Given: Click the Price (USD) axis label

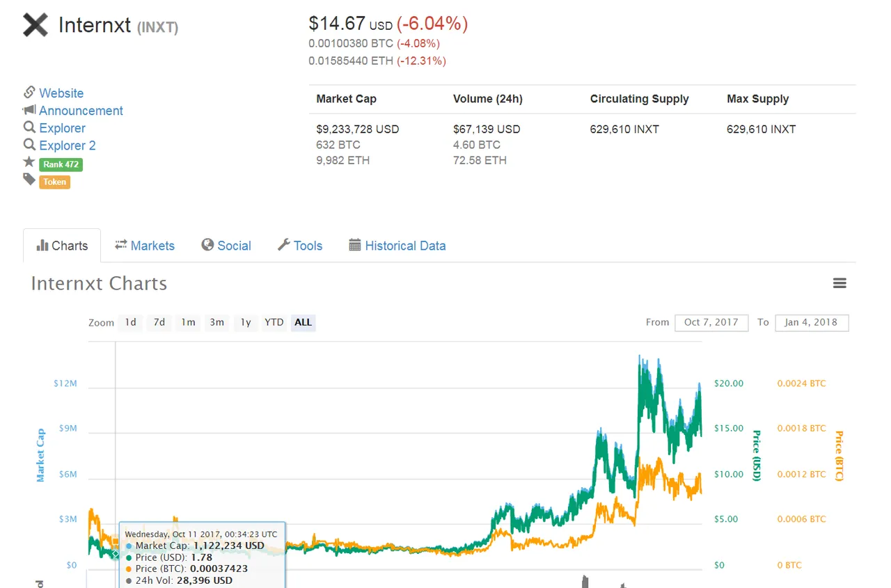Looking at the screenshot, I should coord(757,456).
